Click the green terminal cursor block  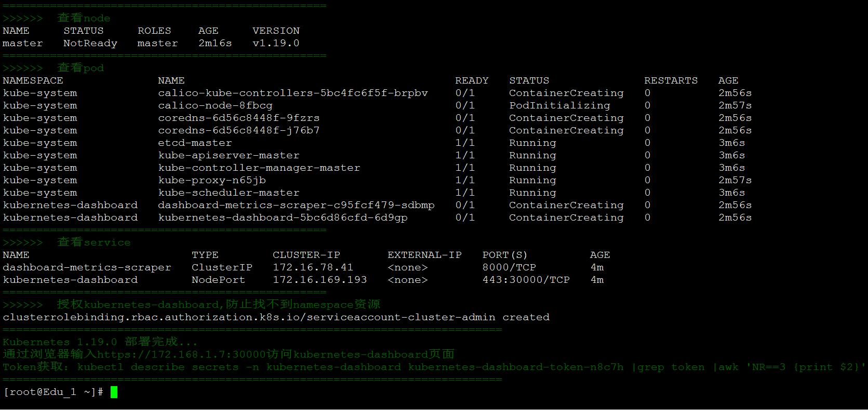[x=114, y=392]
